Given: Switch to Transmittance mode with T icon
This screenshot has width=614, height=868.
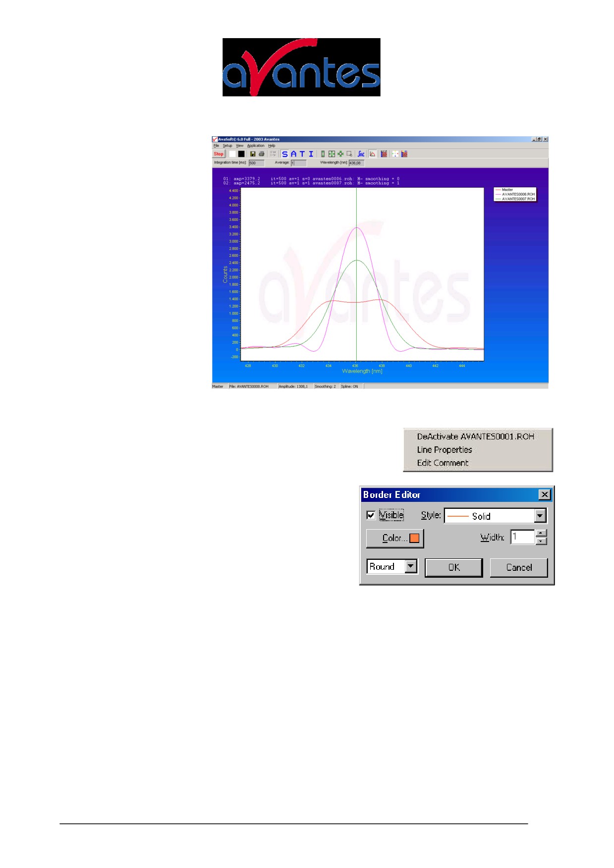Looking at the screenshot, I should click(302, 154).
